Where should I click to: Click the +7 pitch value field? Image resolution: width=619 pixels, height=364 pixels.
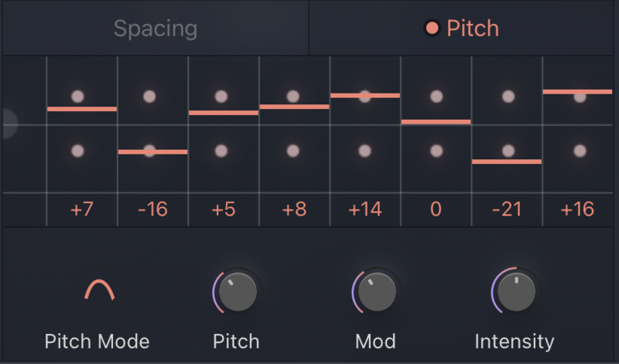coord(82,209)
